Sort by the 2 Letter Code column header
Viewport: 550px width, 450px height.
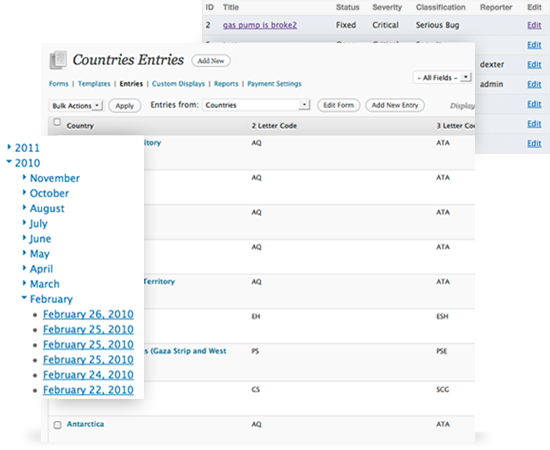(x=274, y=126)
